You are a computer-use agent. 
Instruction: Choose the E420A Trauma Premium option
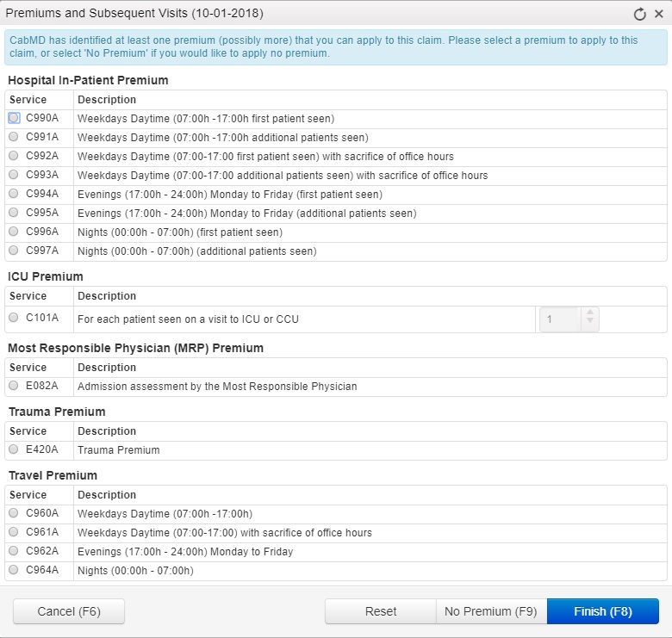point(14,449)
